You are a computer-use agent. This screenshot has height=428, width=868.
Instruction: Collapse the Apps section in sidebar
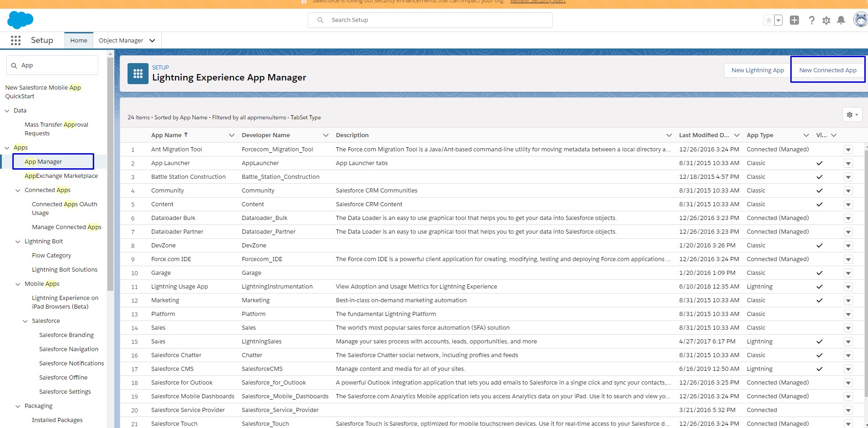7,148
